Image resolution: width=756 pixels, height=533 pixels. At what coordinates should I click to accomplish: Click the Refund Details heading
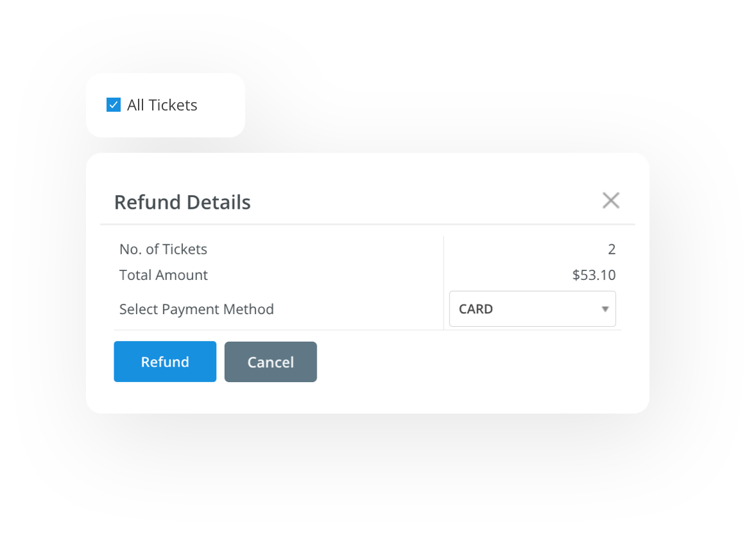(182, 202)
